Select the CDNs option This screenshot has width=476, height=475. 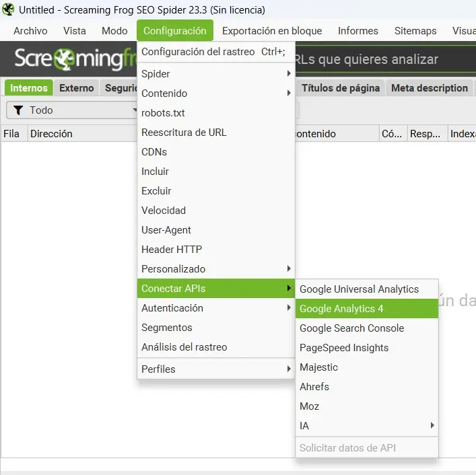216,151
